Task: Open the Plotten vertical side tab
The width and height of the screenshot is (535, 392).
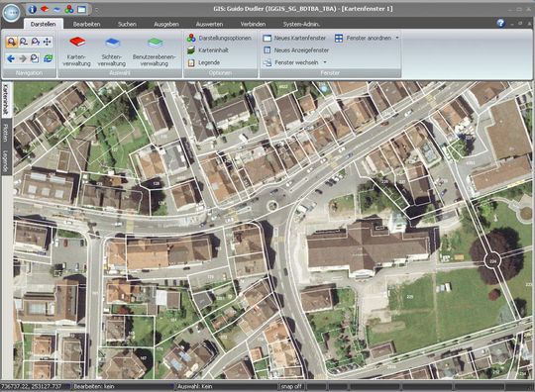Action: [6, 133]
